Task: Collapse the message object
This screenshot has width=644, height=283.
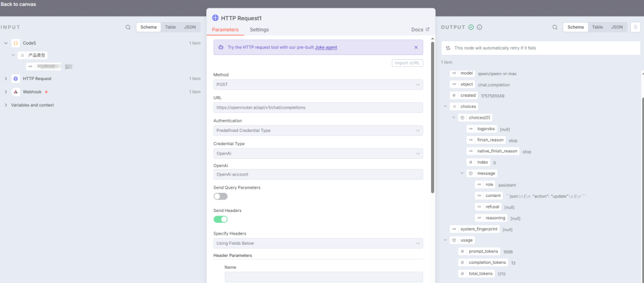Action: [x=462, y=173]
